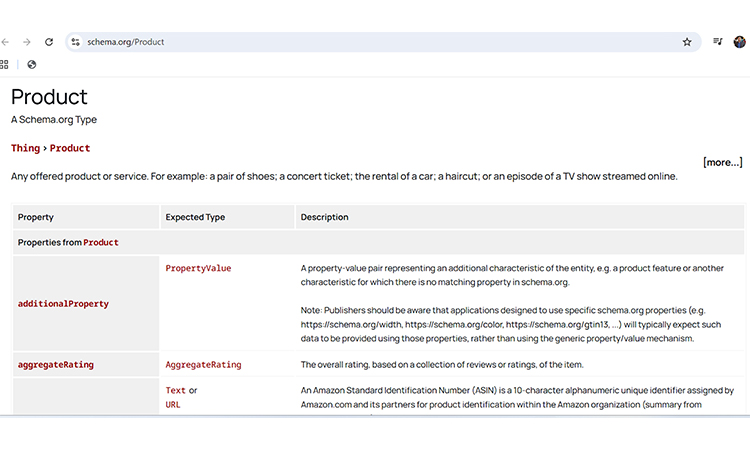Bookmark this page with the star icon
750x450 pixels.
point(687,42)
